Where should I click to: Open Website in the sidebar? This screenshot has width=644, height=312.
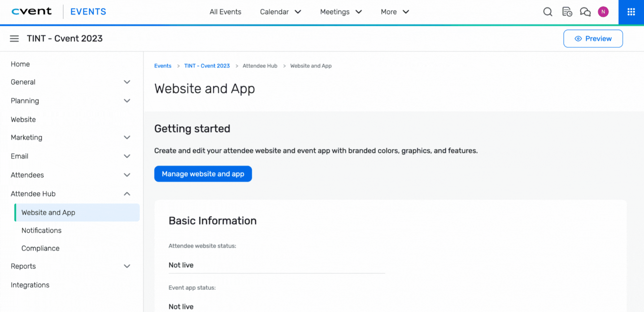tap(23, 120)
